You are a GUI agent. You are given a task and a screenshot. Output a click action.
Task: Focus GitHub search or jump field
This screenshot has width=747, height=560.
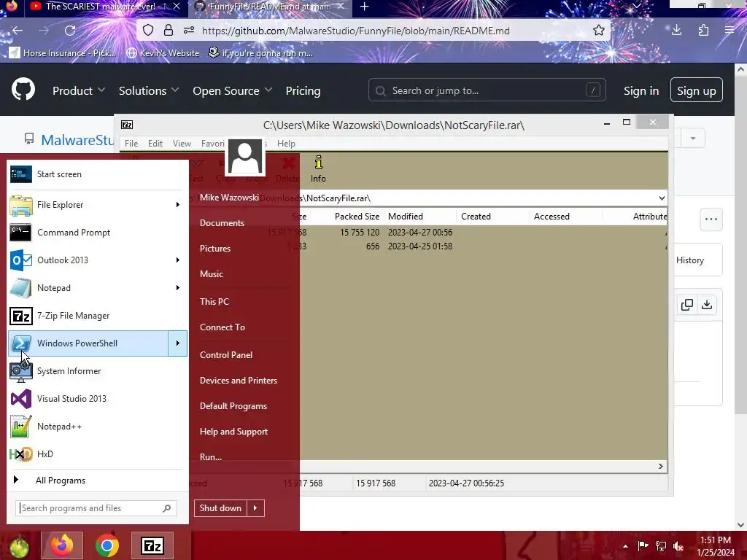[x=487, y=90]
